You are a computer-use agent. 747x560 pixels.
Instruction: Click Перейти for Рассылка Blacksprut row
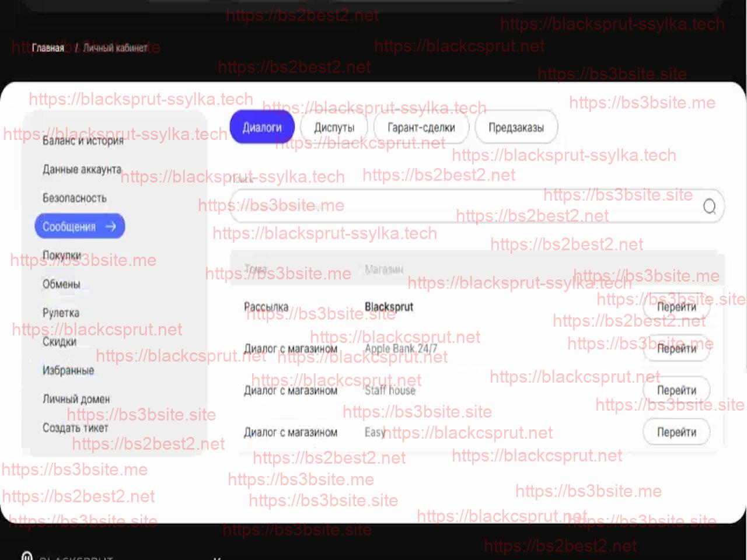click(x=676, y=307)
